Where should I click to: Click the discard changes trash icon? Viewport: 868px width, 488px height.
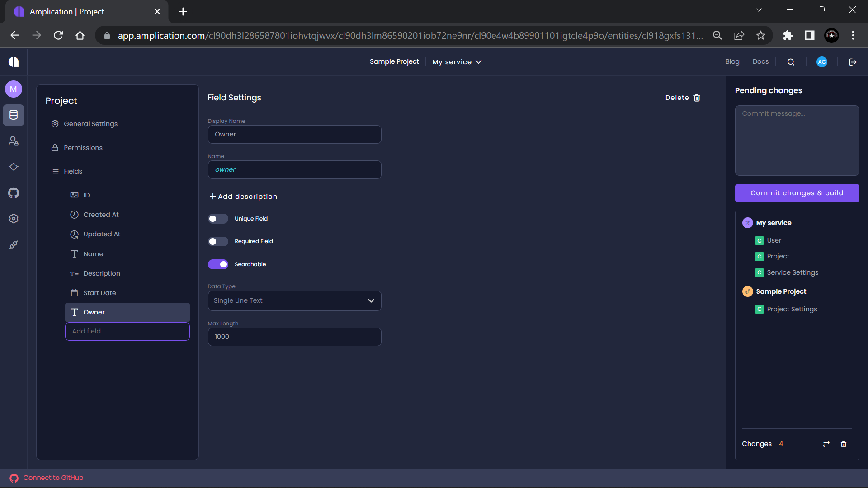coord(843,444)
